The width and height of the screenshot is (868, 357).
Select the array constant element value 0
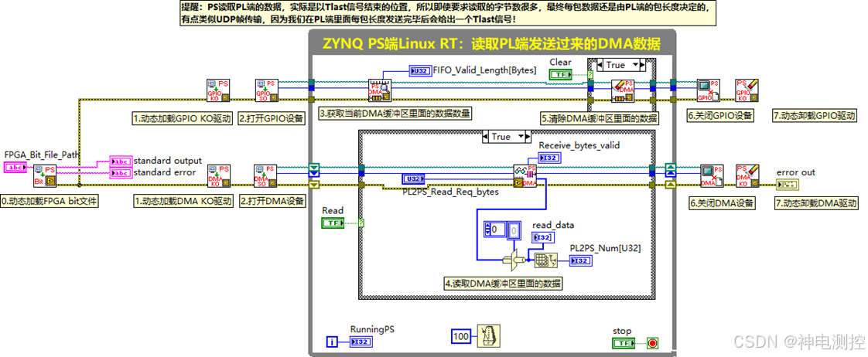[x=514, y=229]
